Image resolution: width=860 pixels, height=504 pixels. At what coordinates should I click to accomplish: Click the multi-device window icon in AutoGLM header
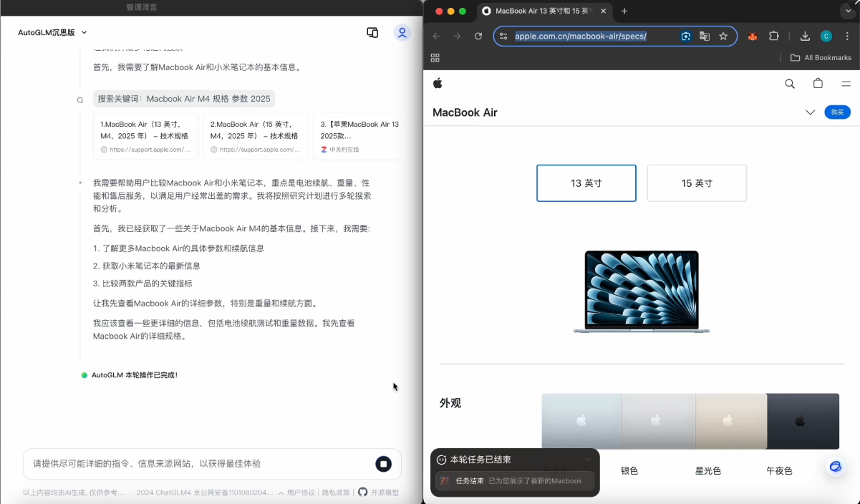pos(372,33)
